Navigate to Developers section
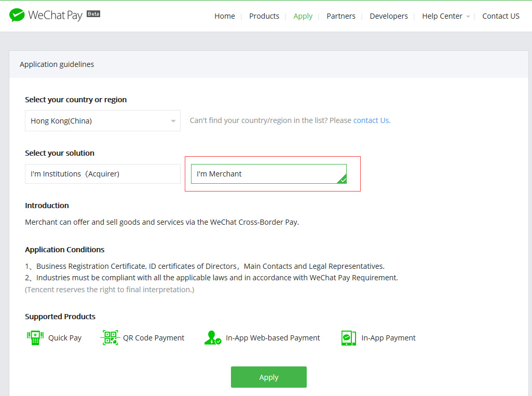Image resolution: width=532 pixels, height=396 pixels. (x=389, y=16)
